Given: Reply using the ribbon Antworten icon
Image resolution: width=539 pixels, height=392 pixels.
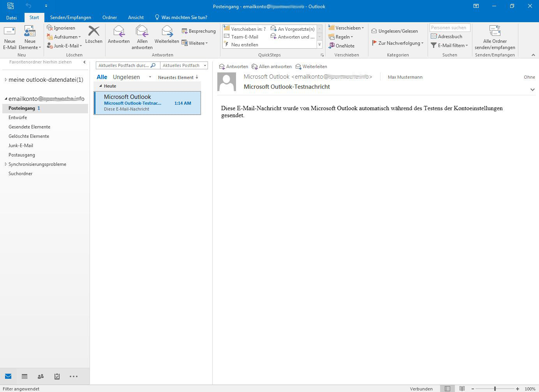Looking at the screenshot, I should point(119,35).
